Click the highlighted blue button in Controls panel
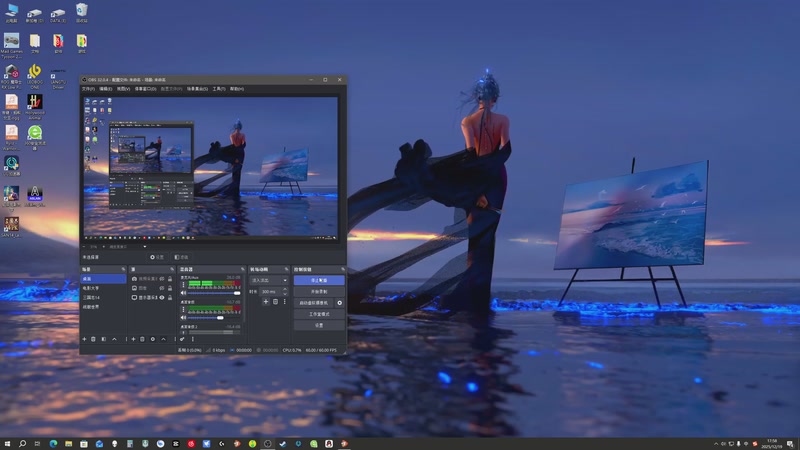Screen dimensions: 800x450 pos(319,280)
